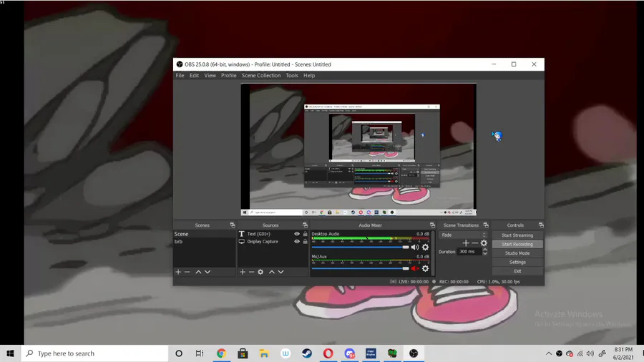The width and height of the screenshot is (644, 362).
Task: Adjust the Desktop Audio volume slider
Action: pos(361,247)
